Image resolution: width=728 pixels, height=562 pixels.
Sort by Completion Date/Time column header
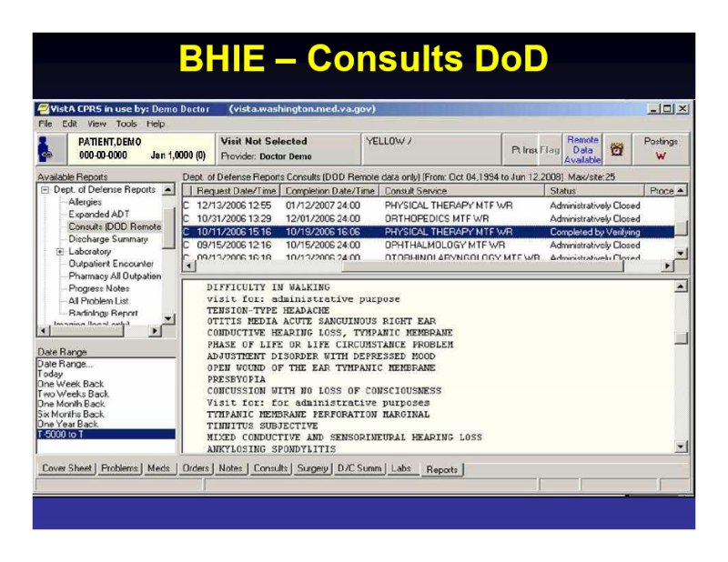pyautogui.click(x=329, y=191)
